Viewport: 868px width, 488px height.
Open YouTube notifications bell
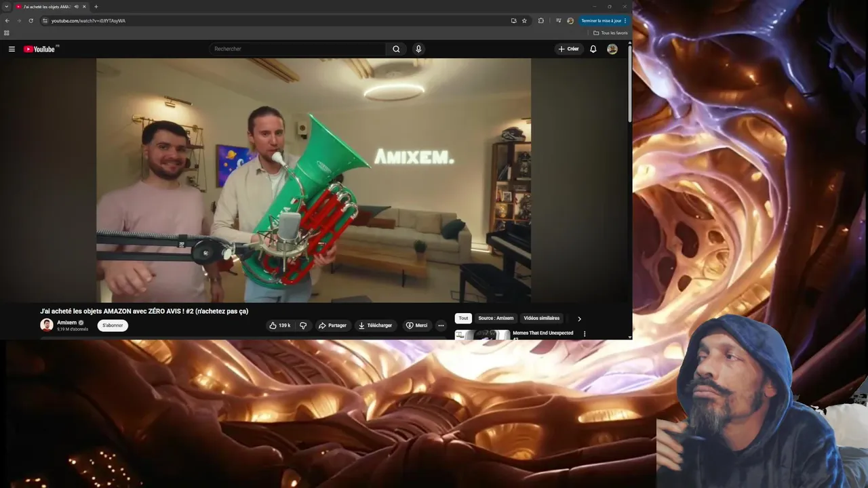593,49
